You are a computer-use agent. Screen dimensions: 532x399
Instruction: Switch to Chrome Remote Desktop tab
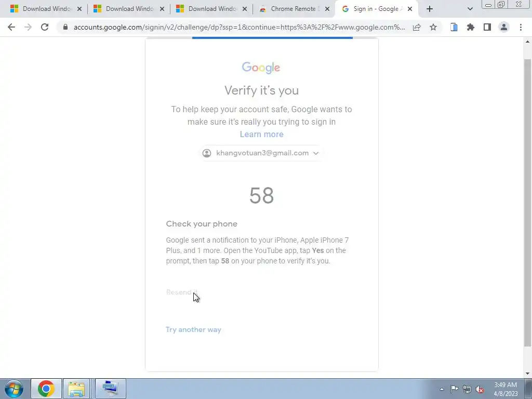(x=294, y=9)
